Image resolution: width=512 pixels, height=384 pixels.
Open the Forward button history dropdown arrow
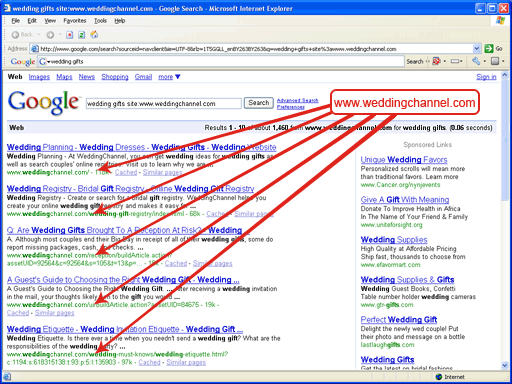pos(60,34)
